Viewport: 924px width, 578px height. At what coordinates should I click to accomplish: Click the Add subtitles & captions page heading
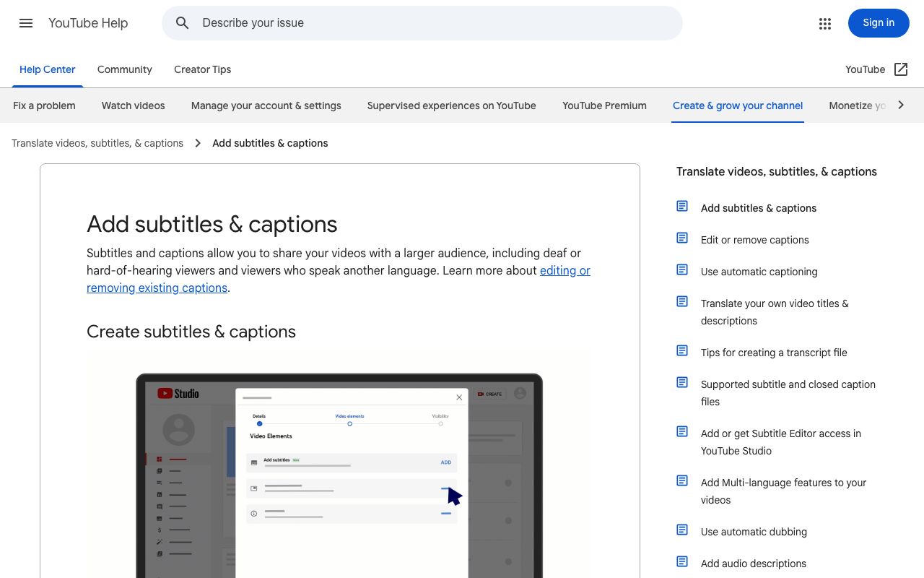coord(212,224)
